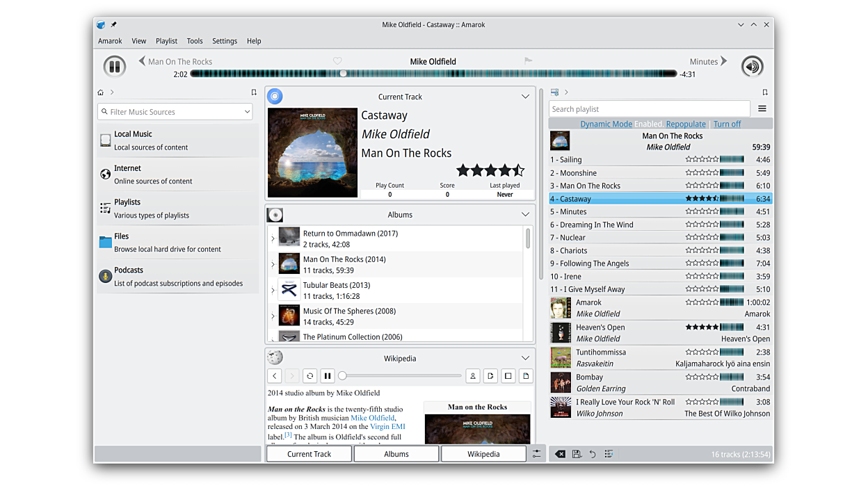
Task: Pause playback with the main pause button
Action: point(115,67)
